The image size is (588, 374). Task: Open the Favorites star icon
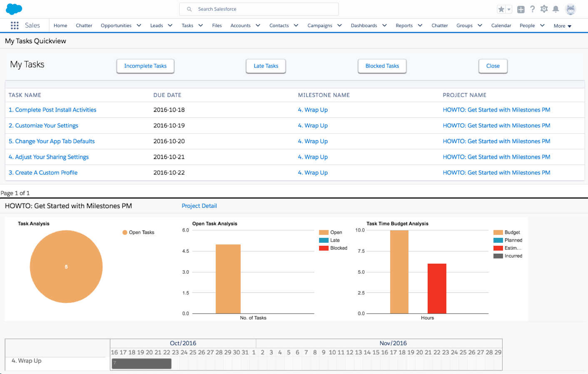coord(501,9)
